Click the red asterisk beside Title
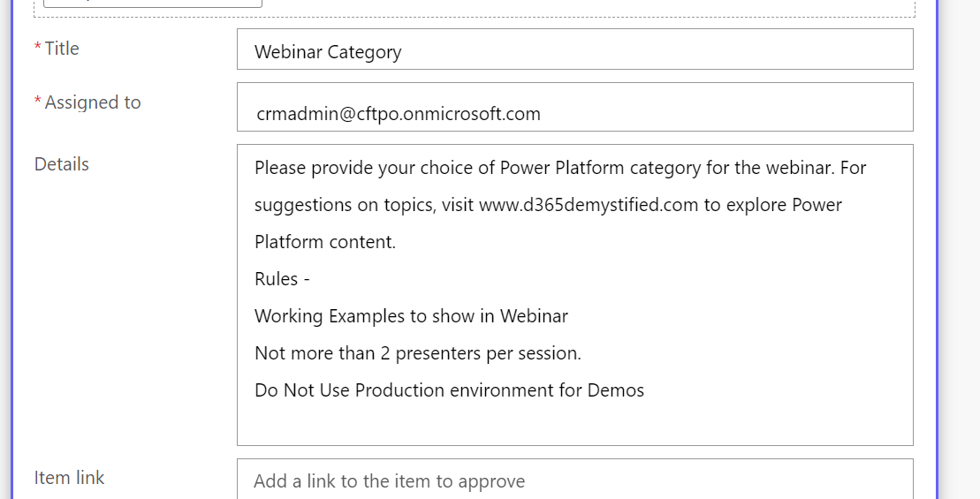Screen dimensions: 980x499 38,48
